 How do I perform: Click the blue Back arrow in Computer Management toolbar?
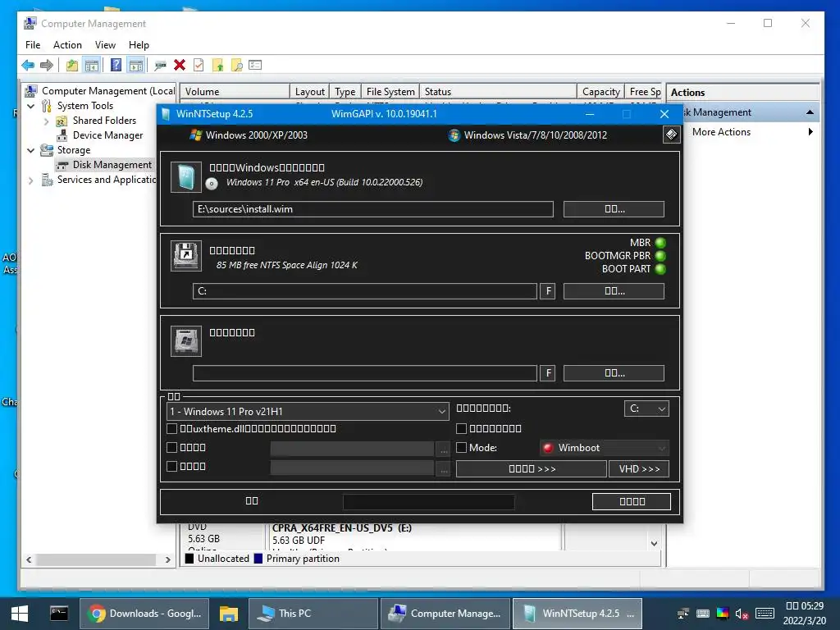(28, 66)
